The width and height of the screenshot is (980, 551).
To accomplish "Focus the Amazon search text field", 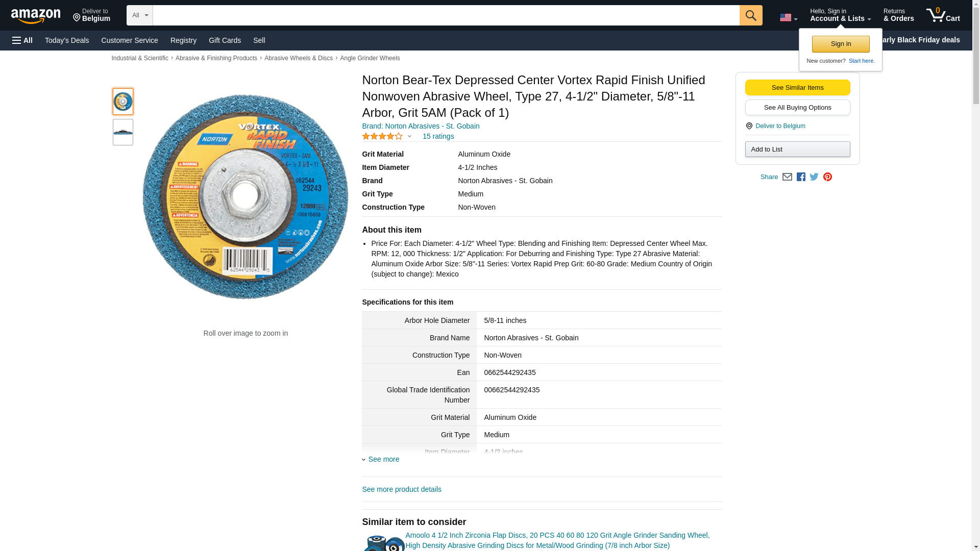I will tap(446, 15).
